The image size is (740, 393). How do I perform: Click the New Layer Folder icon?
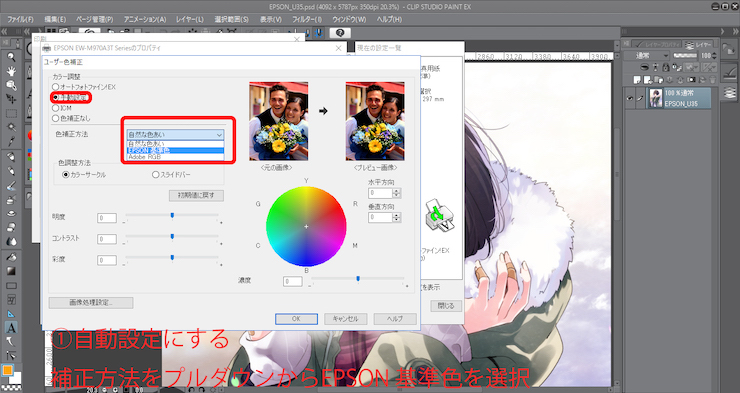660,80
